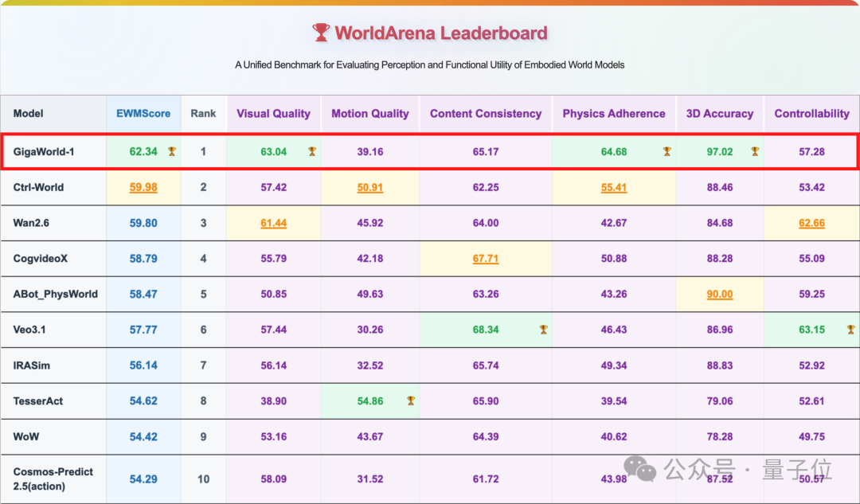The width and height of the screenshot is (860, 504).
Task: Click the trophy icon next to EWMScore 62.34
Action: pyautogui.click(x=172, y=151)
